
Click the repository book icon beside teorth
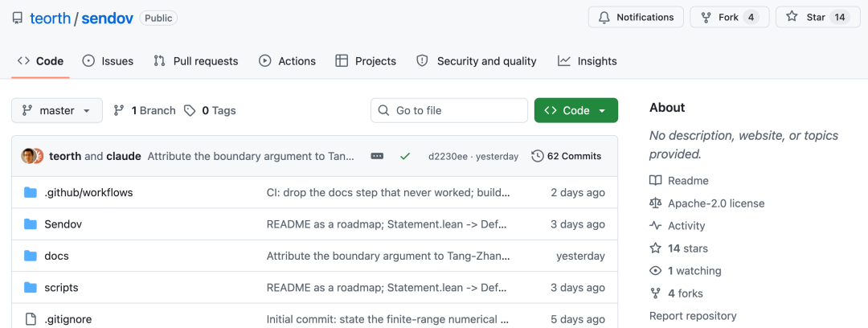pos(18,18)
